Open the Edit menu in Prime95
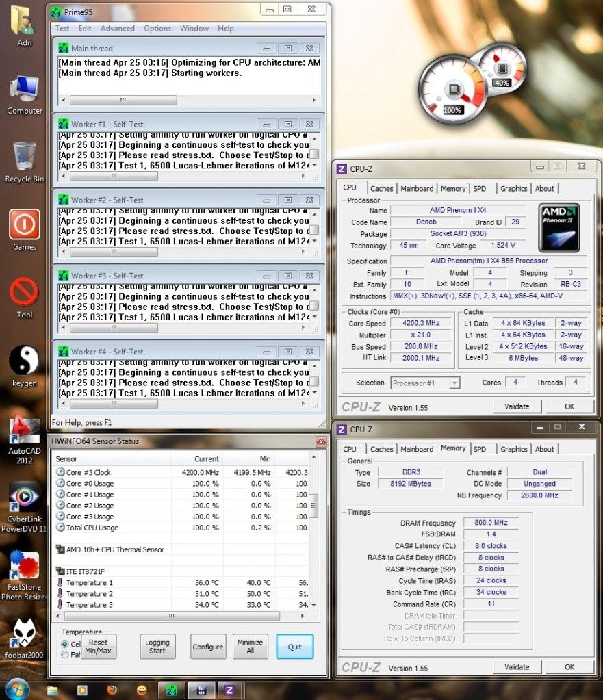This screenshot has height=700, width=603. coord(84,28)
